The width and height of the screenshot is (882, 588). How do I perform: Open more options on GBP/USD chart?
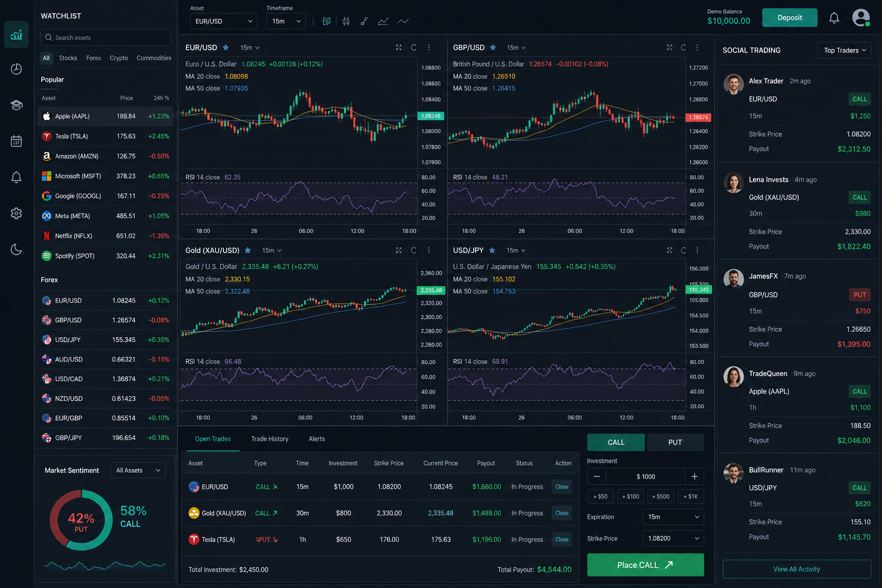coord(697,48)
